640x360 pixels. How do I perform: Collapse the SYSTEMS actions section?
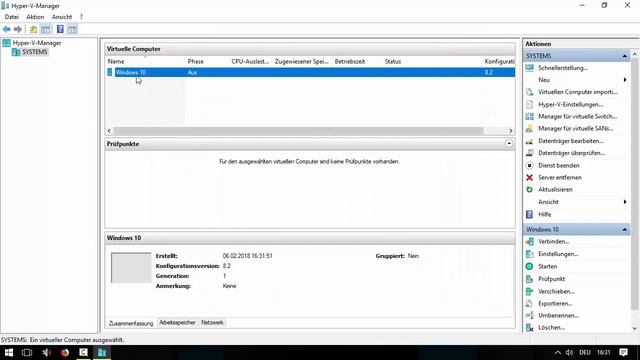click(624, 56)
